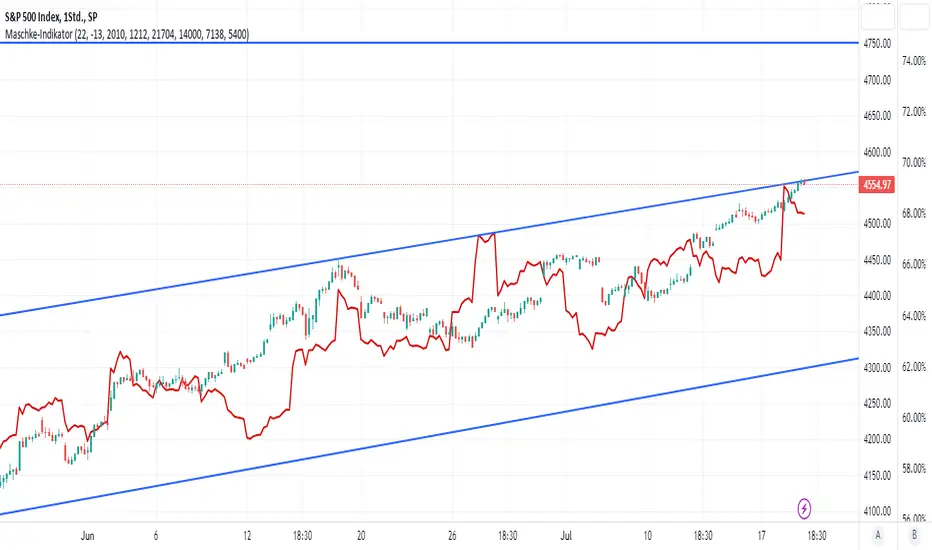This screenshot has width=932, height=550.
Task: Click the 4250.00 price axis label
Action: coord(877,403)
